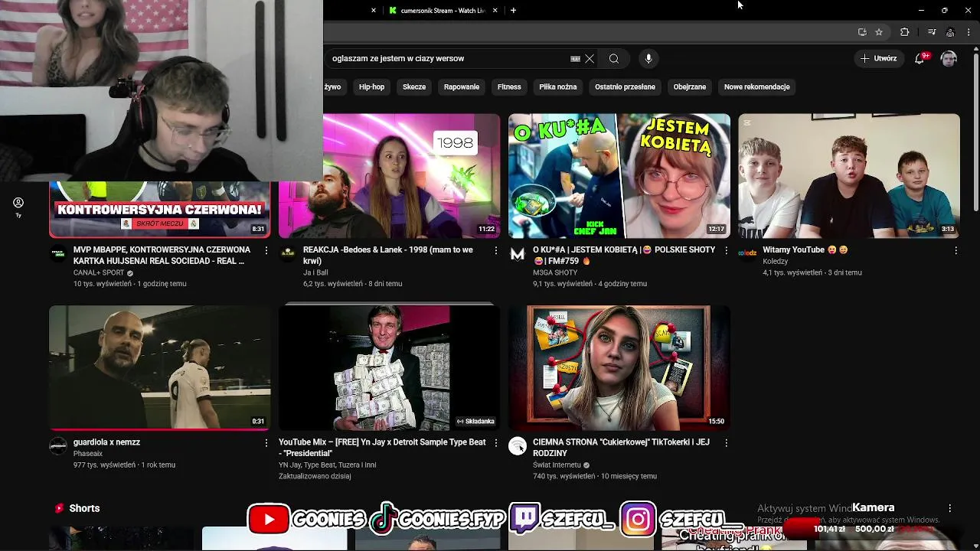Open options for REAKCJA Bedoes video
The image size is (980, 551).
click(x=496, y=251)
